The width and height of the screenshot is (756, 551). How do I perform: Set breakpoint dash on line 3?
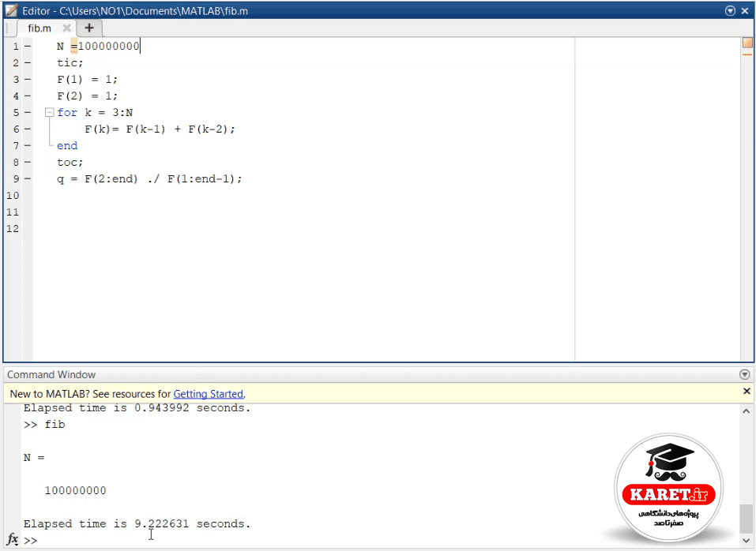coord(28,79)
